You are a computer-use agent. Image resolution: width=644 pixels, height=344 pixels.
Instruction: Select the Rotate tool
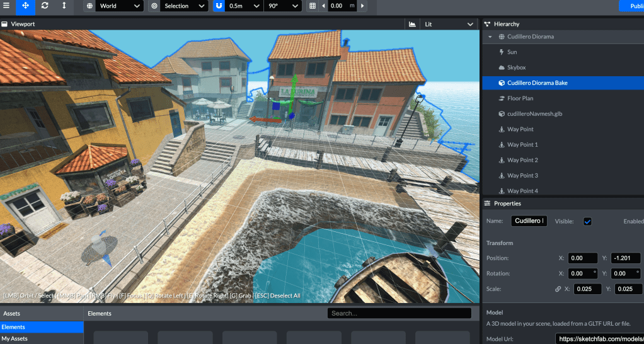coord(45,6)
